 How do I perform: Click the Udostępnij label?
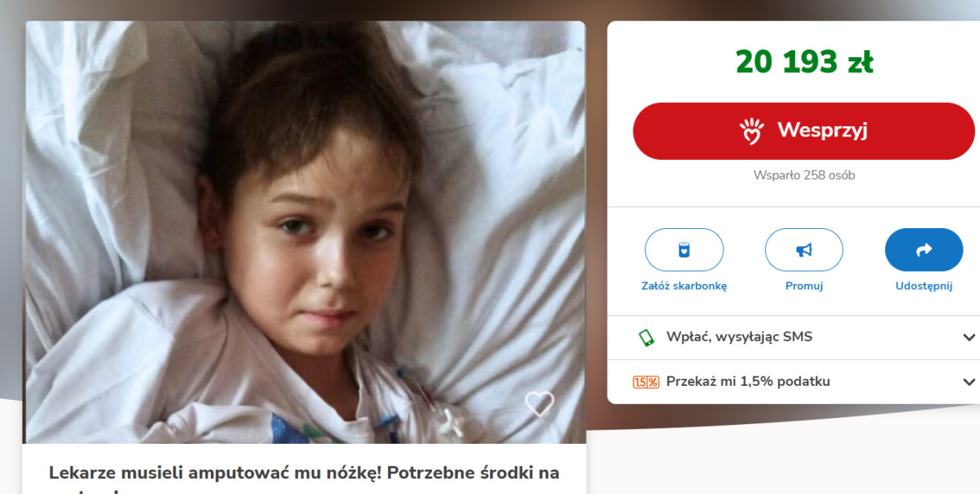point(924,286)
